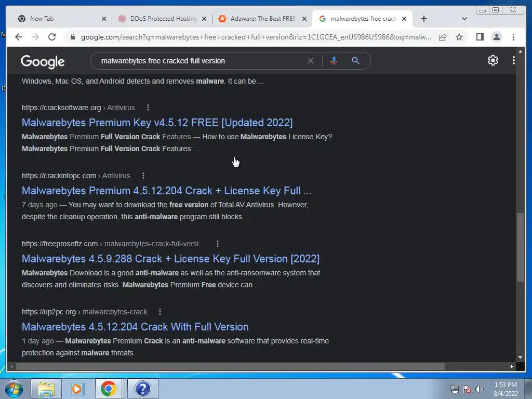Bookmark this tab with the star icon
Viewport: 532px width, 399px height.
point(459,37)
